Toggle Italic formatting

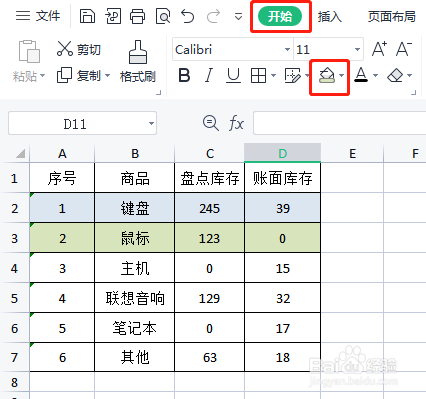pos(209,75)
